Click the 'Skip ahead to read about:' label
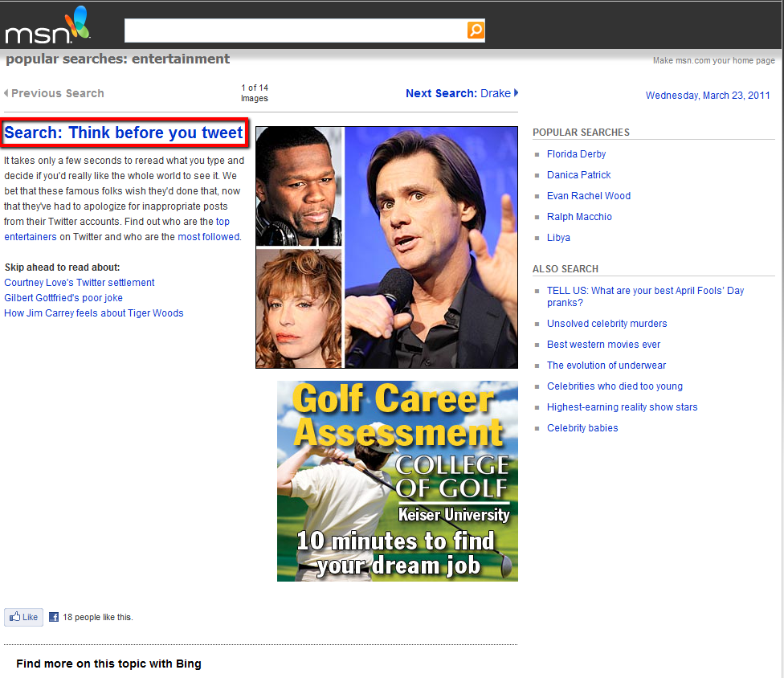784x678 pixels. pos(62,268)
